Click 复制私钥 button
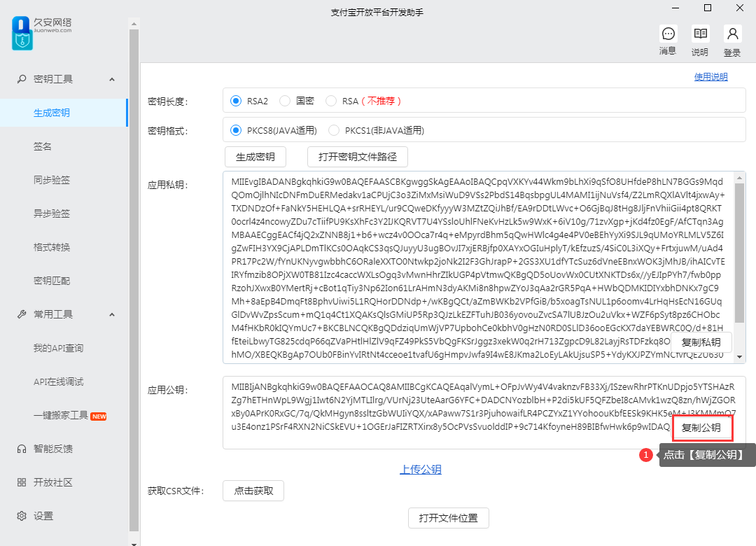The height and width of the screenshot is (546, 756). [701, 342]
